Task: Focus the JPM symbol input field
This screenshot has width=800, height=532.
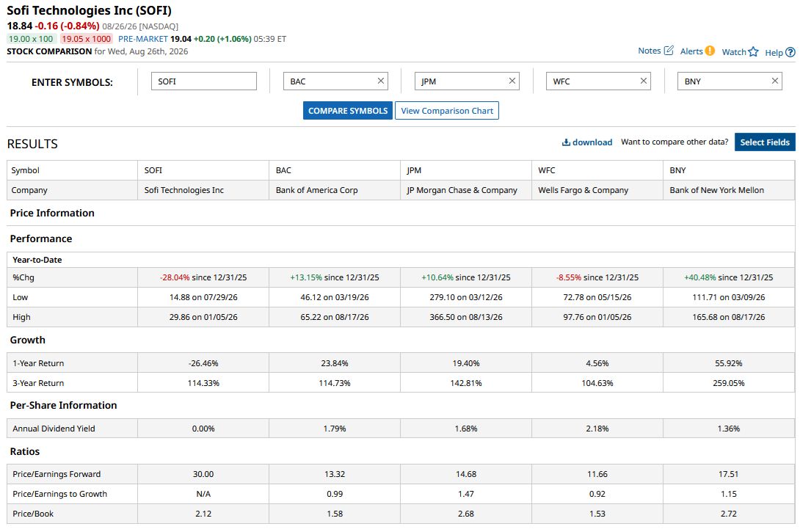Action: [x=467, y=81]
